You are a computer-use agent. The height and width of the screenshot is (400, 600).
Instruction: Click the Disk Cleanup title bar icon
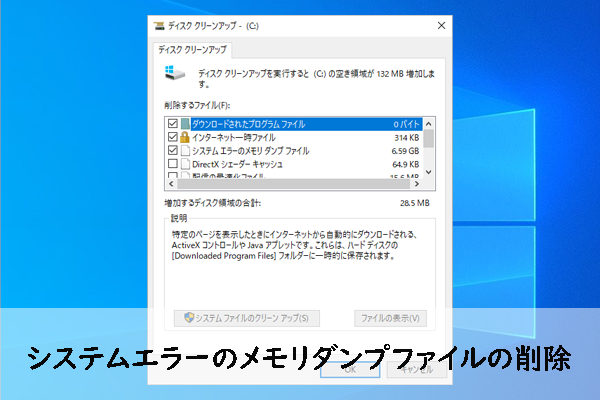[x=159, y=26]
